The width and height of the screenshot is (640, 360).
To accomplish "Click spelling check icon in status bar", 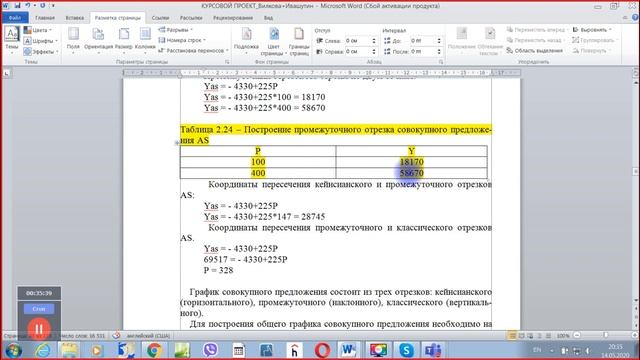I will coord(116,336).
